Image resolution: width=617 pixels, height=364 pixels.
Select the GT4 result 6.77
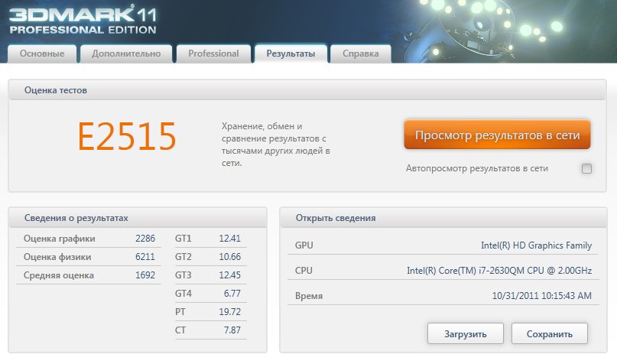pos(232,294)
